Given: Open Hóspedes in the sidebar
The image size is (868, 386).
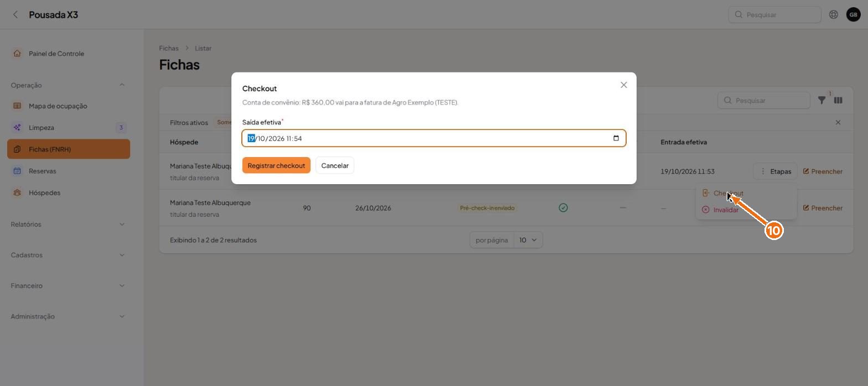Looking at the screenshot, I should pos(69,192).
